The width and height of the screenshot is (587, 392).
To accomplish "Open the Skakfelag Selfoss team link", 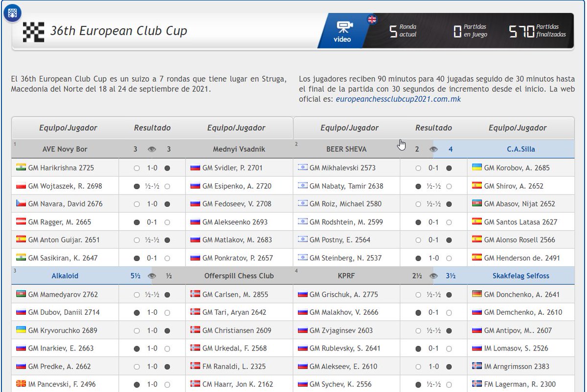I will [521, 276].
